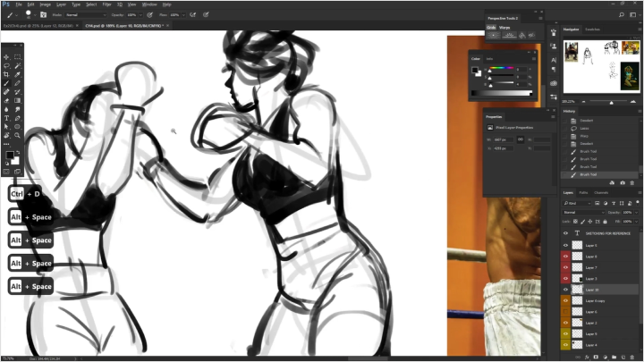Pick the Eyedropper tool
The width and height of the screenshot is (644, 362).
coord(17,74)
